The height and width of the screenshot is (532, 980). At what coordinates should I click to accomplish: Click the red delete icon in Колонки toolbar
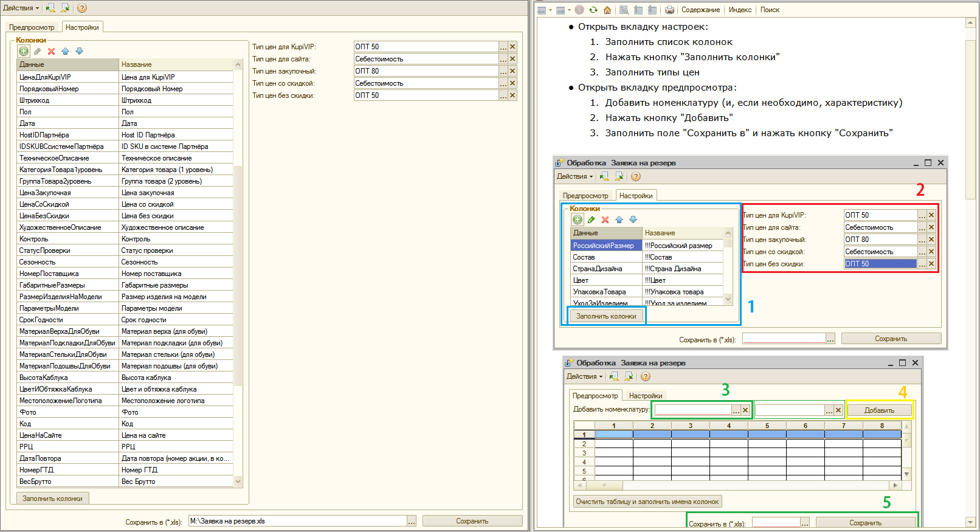click(x=51, y=52)
